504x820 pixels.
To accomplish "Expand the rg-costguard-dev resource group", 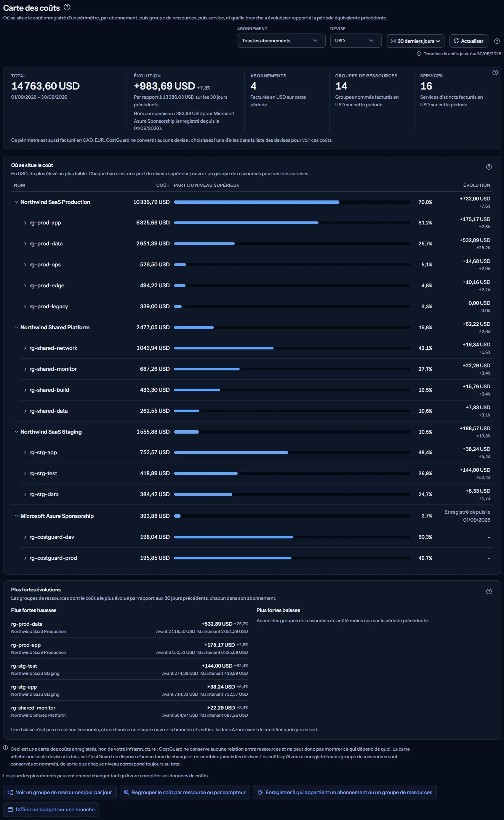I will (x=25, y=537).
